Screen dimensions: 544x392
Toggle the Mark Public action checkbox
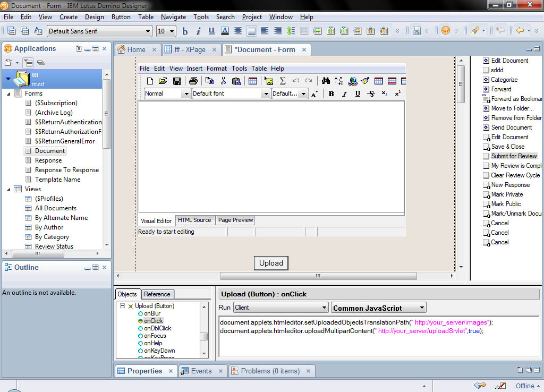coord(486,204)
